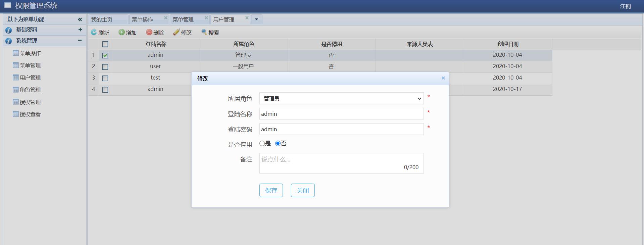Screen dimensions: 644x245
Task: Click the 备注 textarea
Action: [x=341, y=163]
